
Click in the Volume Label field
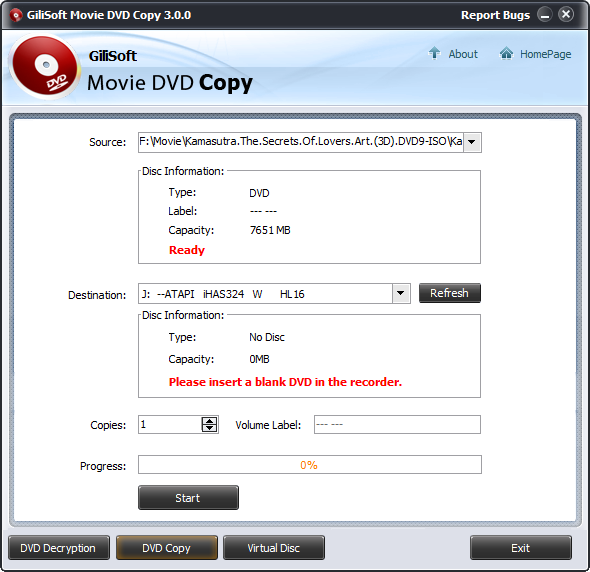click(397, 424)
